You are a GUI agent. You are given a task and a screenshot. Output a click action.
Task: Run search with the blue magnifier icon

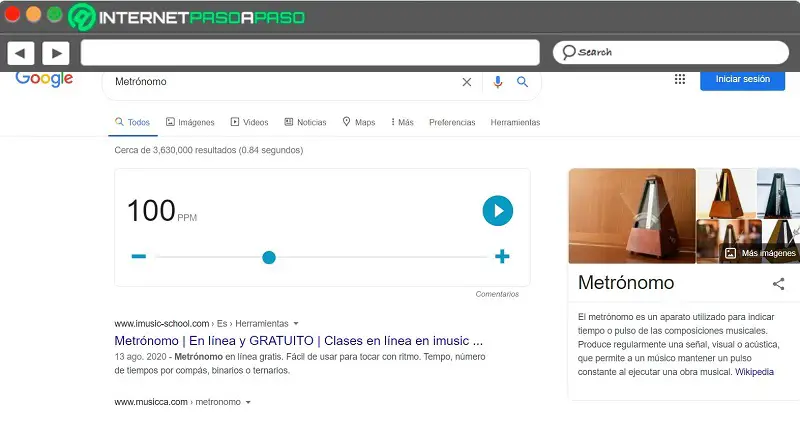point(522,82)
